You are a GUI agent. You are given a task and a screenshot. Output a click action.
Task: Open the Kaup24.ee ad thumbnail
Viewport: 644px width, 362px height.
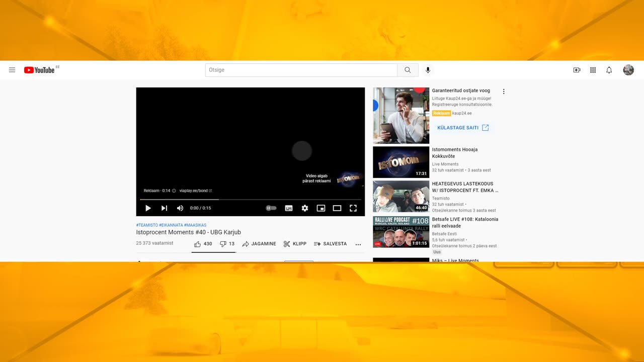pos(401,116)
